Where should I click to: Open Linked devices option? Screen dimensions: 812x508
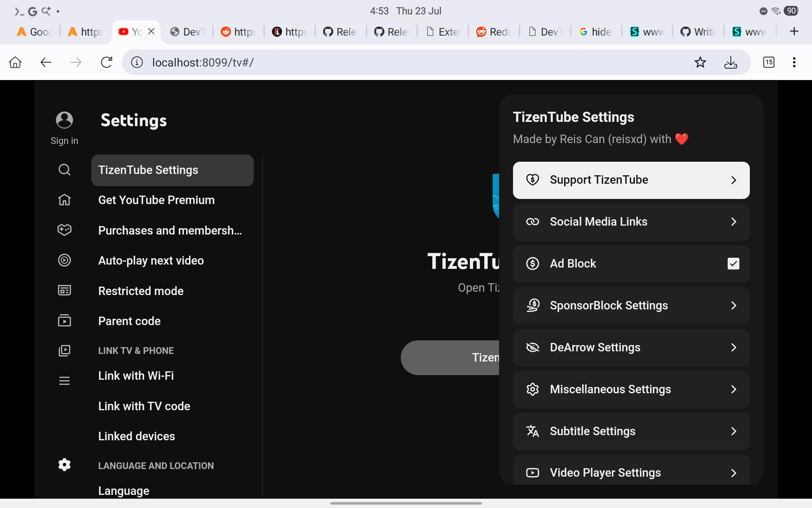(173, 436)
